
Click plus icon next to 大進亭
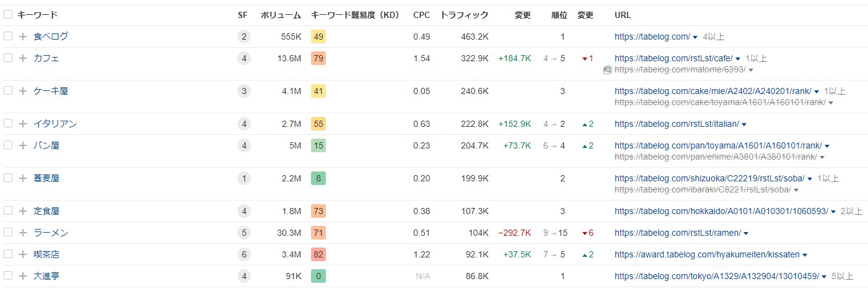[23, 277]
